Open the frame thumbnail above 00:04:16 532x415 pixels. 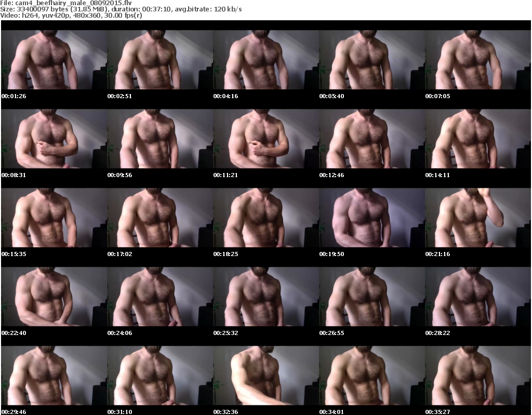pyautogui.click(x=266, y=60)
